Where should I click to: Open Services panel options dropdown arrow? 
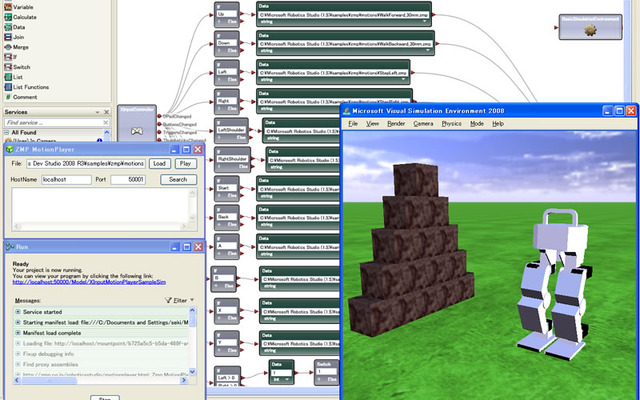pyautogui.click(x=98, y=112)
